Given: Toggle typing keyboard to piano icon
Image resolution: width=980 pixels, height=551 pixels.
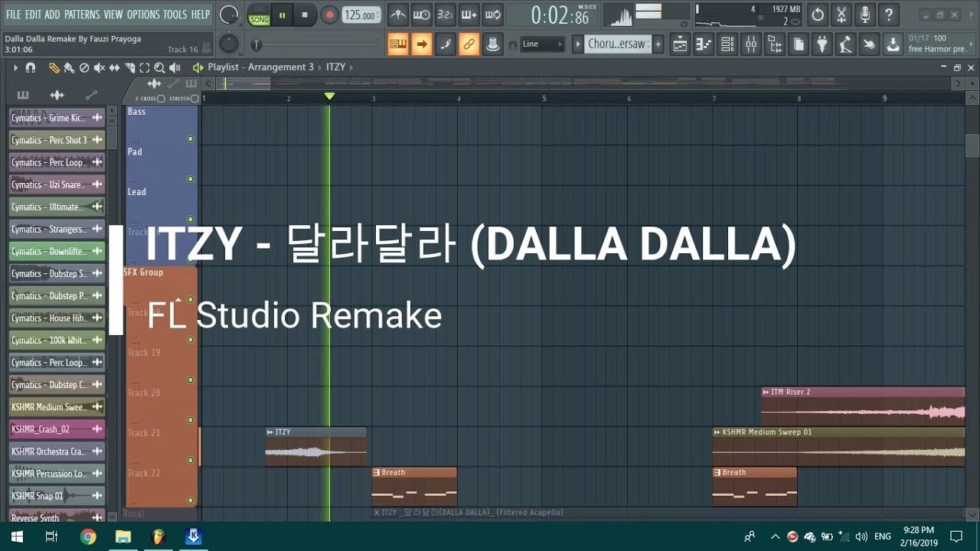Looking at the screenshot, I should coord(398,44).
